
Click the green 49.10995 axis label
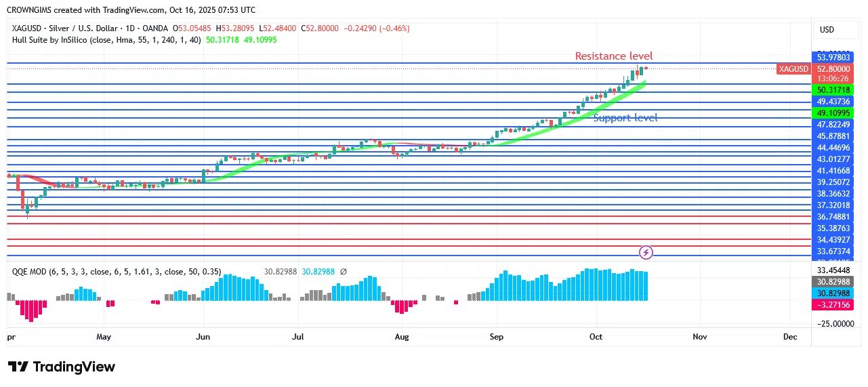833,113
